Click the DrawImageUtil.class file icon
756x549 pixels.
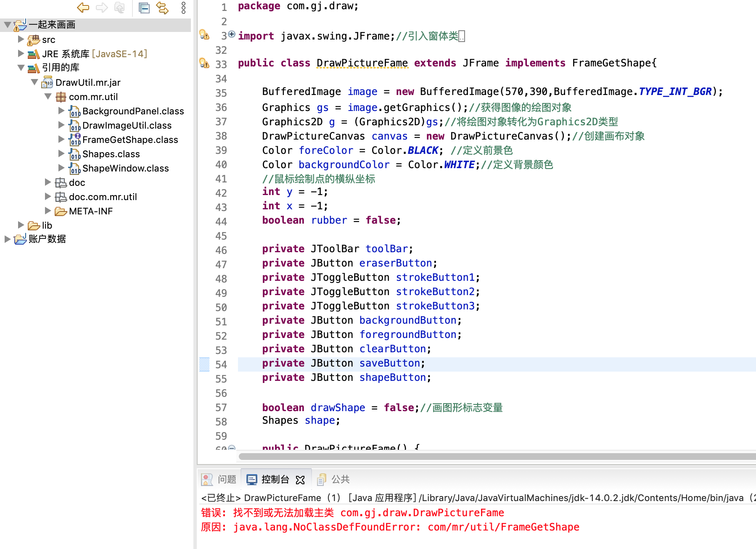74,126
